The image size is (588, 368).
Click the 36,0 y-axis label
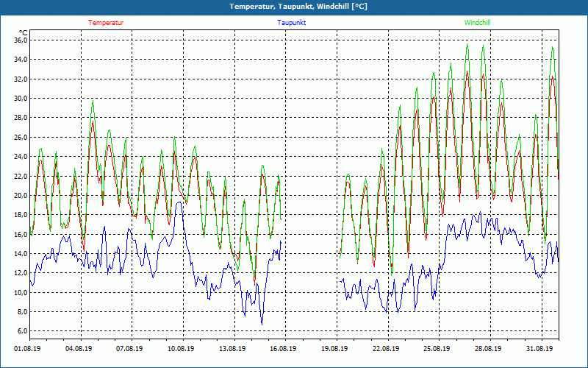(x=21, y=40)
